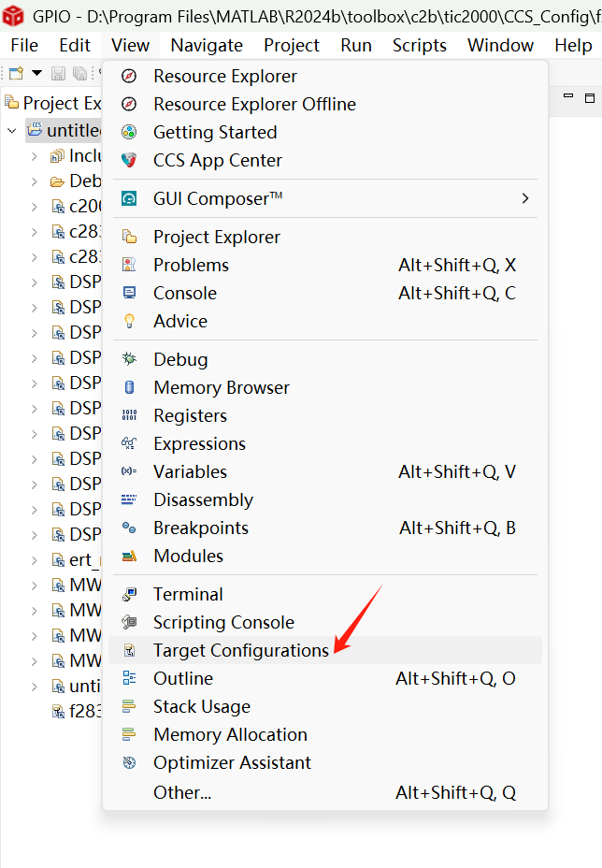Open the Help menu

click(x=573, y=45)
